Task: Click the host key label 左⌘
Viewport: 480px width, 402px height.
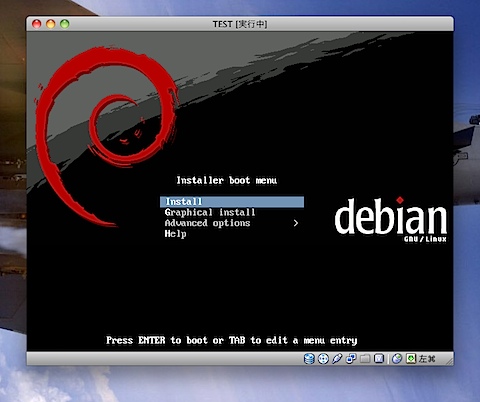Action: [x=427, y=359]
